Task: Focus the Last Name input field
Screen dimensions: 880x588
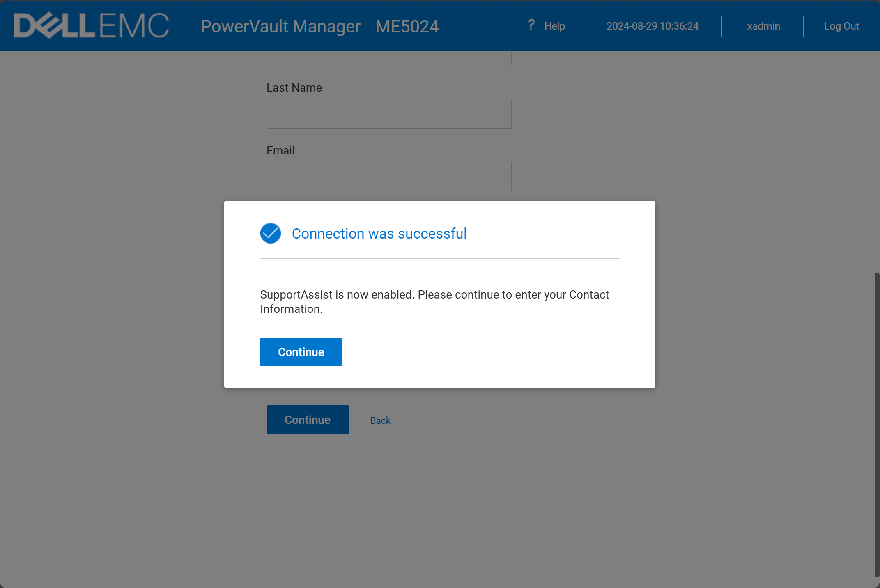Action: click(x=388, y=114)
